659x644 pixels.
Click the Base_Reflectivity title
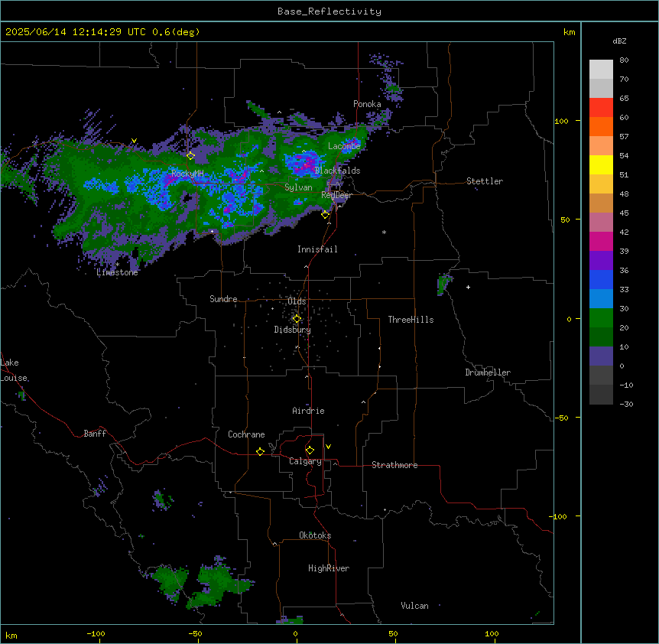click(329, 11)
